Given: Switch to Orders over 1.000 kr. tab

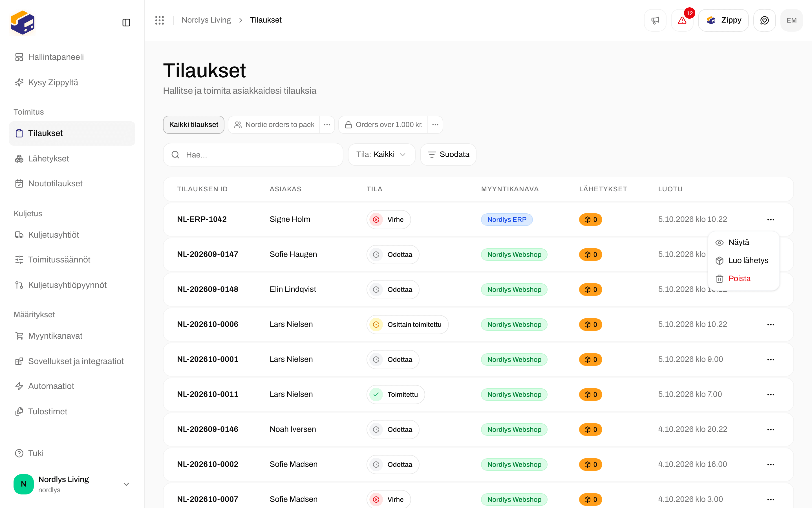Looking at the screenshot, I should (x=383, y=125).
